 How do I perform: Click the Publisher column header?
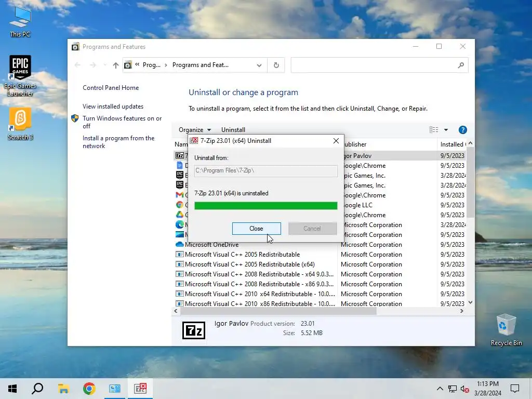[x=390, y=144]
